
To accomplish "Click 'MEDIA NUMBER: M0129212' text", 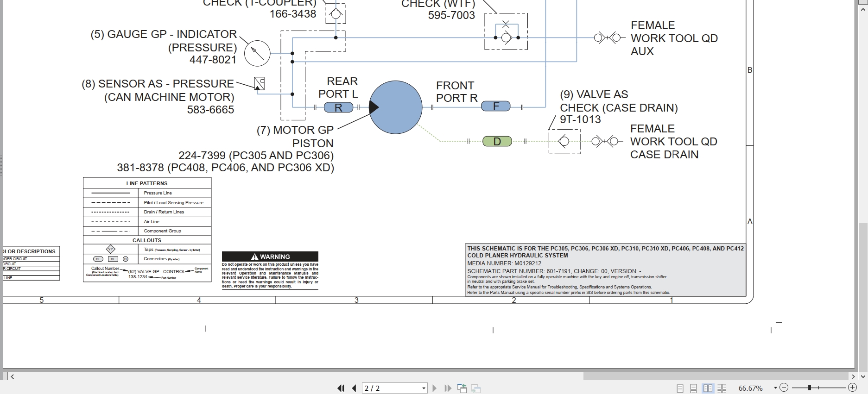I will coord(504,263).
